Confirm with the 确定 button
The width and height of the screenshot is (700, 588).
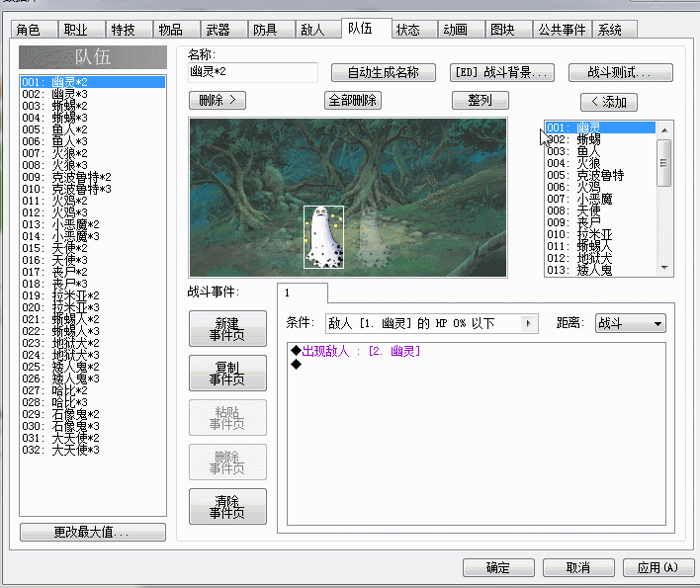498,567
